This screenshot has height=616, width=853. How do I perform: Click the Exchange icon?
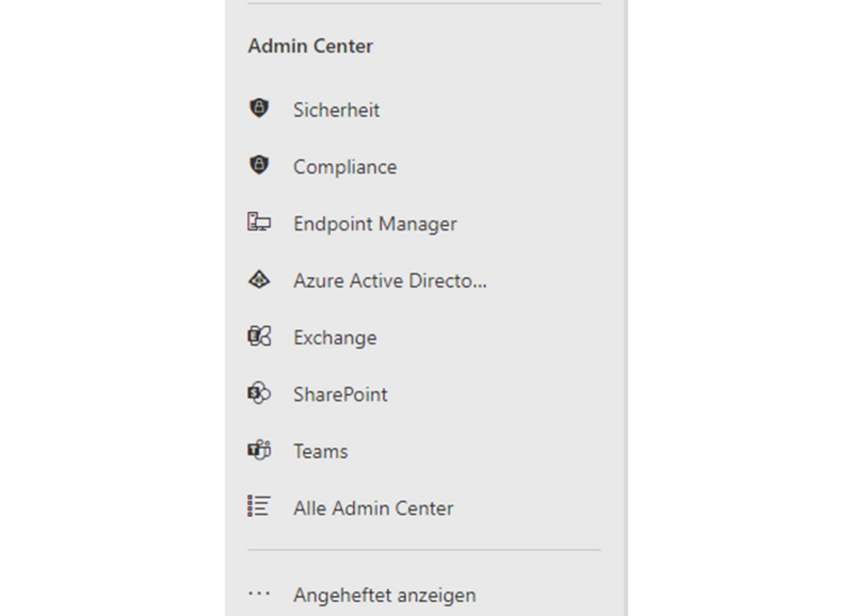point(259,336)
